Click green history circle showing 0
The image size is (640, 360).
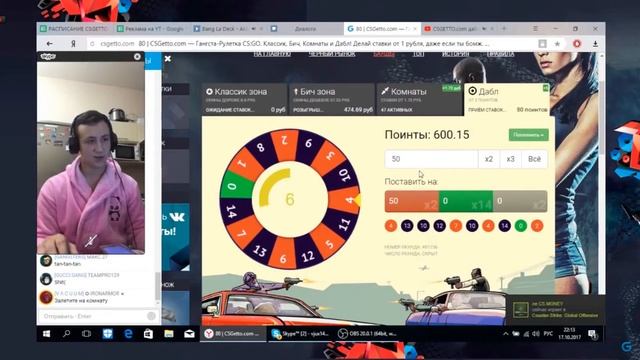pos(520,226)
